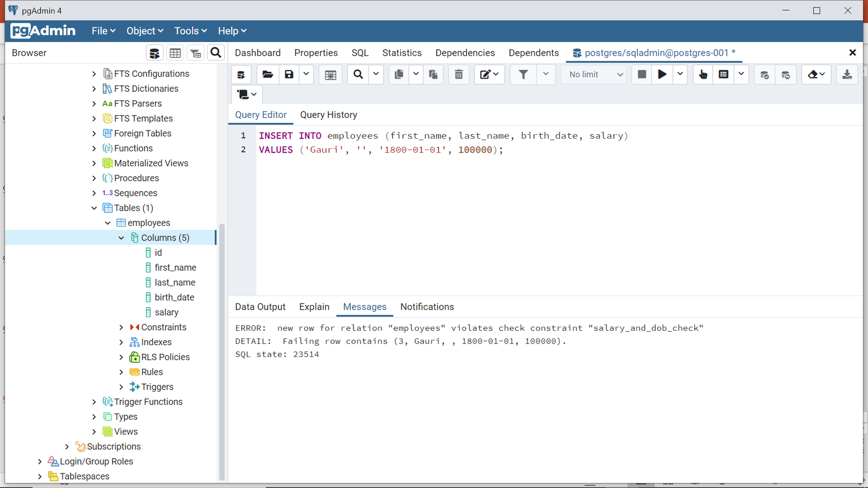The width and height of the screenshot is (868, 488).
Task: Switch to the Data Output tab
Action: (260, 307)
